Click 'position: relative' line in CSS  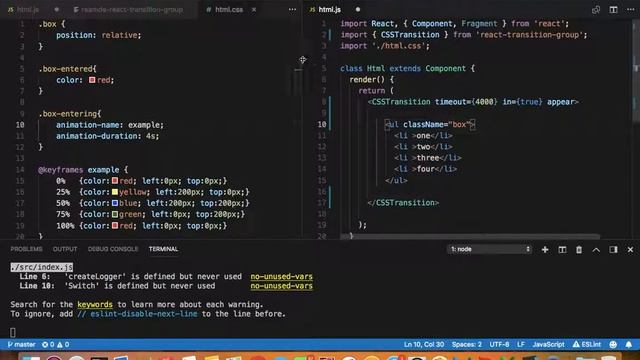tap(98, 35)
